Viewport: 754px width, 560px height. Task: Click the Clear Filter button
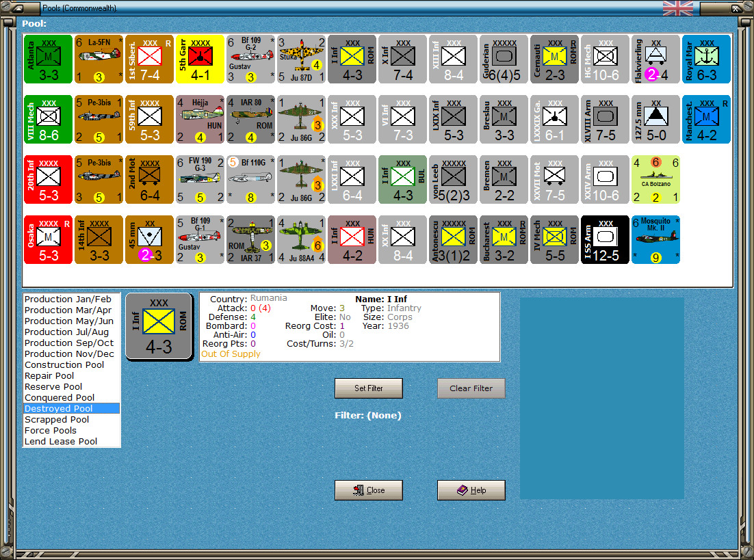(x=471, y=388)
